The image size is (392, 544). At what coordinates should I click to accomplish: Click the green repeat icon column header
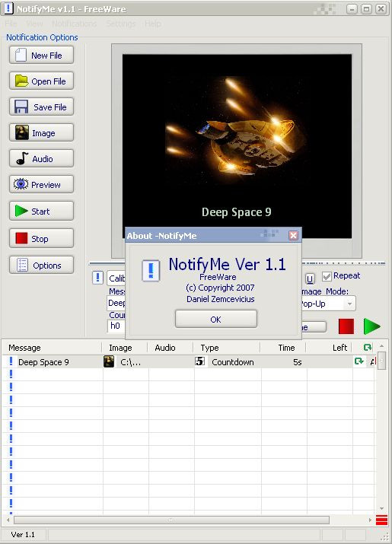point(368,347)
